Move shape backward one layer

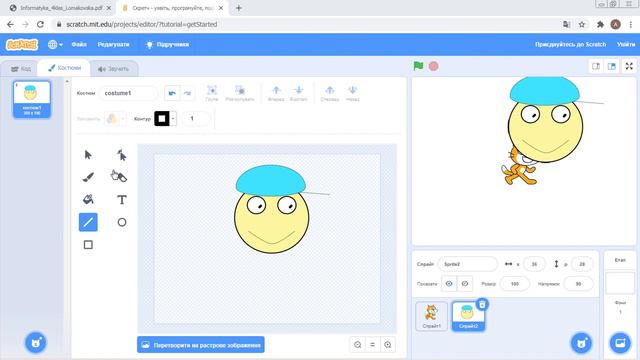(298, 93)
